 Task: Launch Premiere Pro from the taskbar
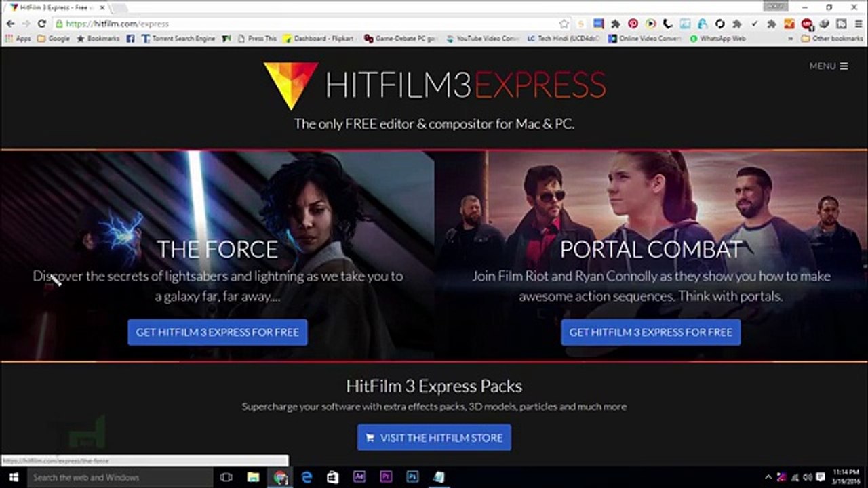[386, 477]
